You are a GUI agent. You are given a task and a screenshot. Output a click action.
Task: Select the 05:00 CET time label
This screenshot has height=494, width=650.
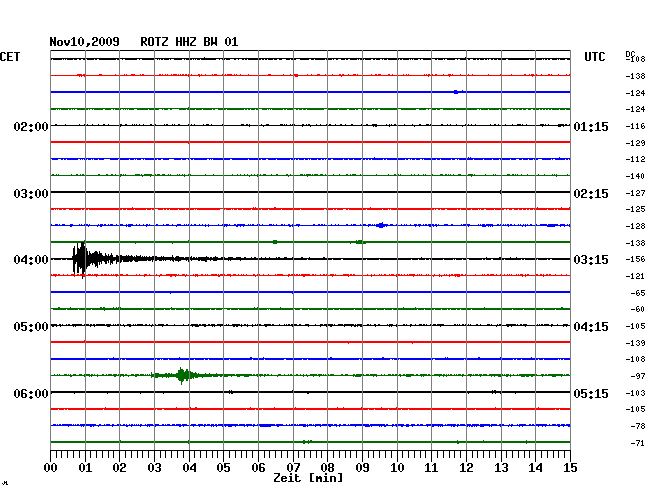tap(31, 327)
